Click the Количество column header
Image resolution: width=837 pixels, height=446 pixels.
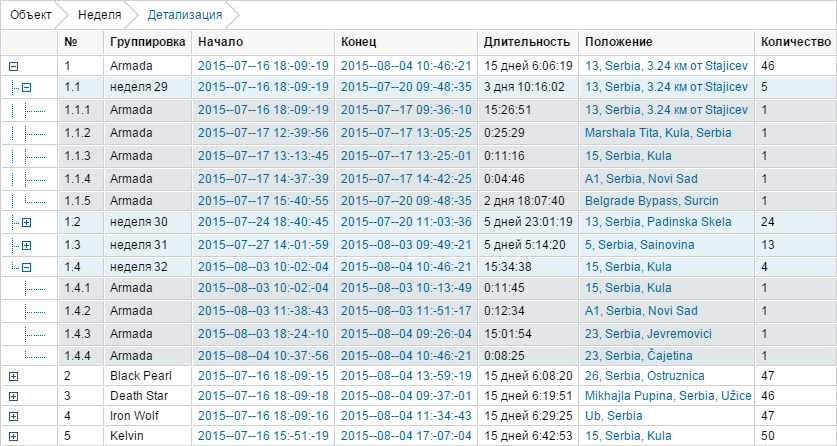795,42
